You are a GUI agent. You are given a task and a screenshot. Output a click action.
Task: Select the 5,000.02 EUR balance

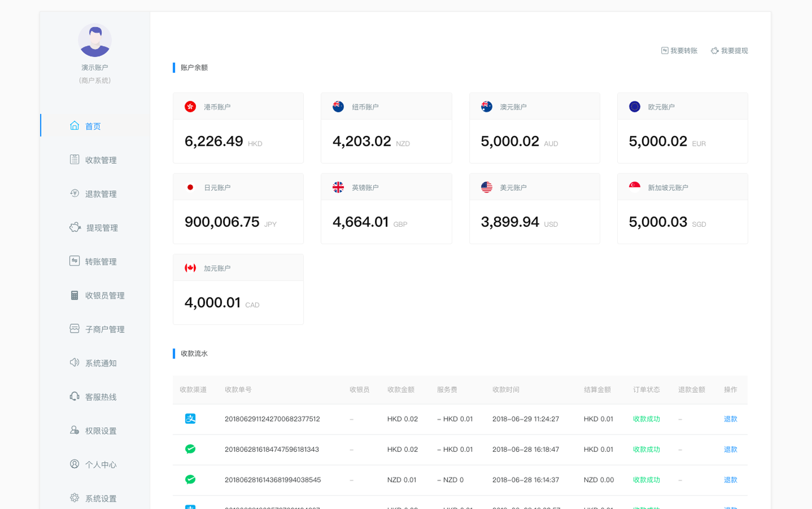click(667, 141)
